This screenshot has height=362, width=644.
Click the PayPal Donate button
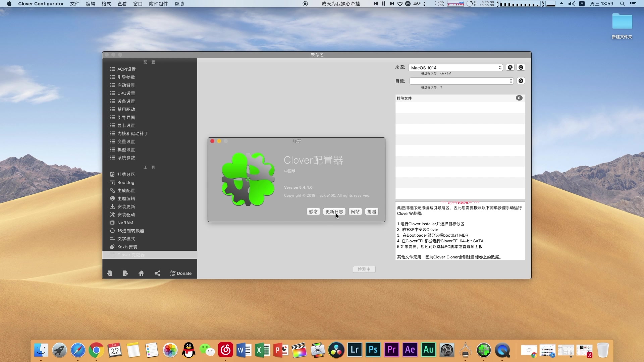pyautogui.click(x=181, y=273)
